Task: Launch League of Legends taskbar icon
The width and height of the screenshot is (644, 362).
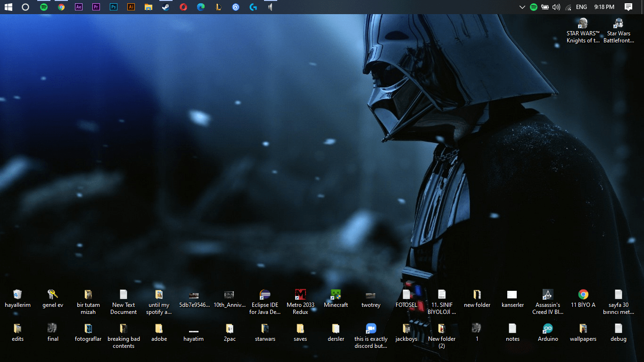Action: coord(218,7)
